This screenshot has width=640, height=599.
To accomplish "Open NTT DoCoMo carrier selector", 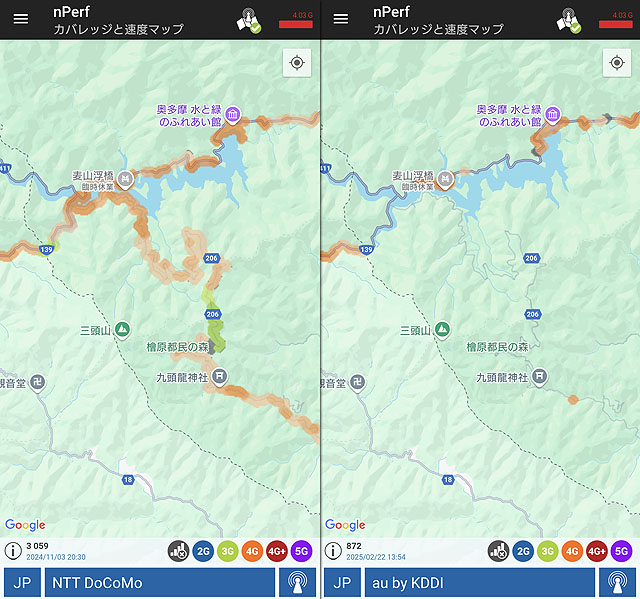I will point(160,582).
